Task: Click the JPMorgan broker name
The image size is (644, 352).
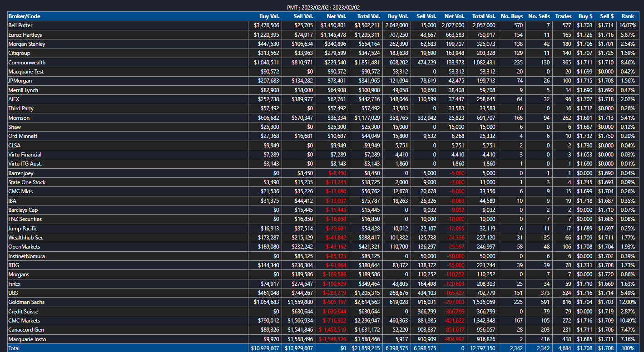Action: click(19, 81)
